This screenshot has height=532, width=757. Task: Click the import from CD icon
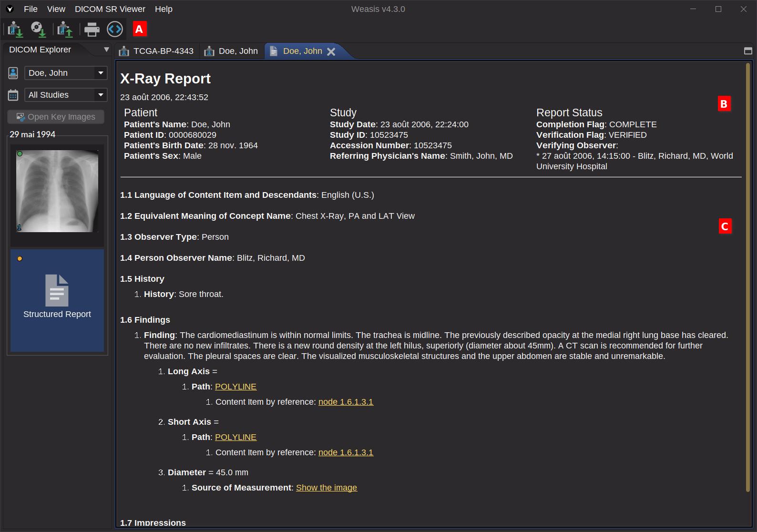tap(38, 30)
